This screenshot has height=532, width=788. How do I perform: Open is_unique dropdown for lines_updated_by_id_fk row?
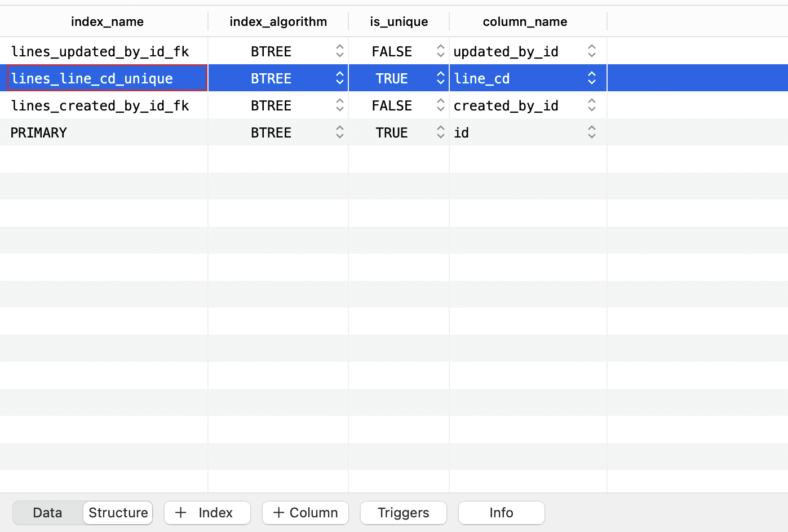click(x=440, y=51)
